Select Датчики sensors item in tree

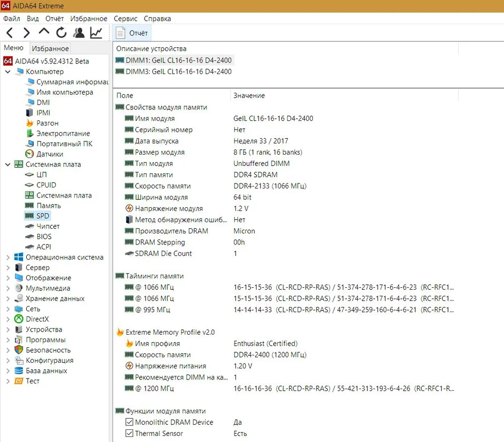coord(49,154)
